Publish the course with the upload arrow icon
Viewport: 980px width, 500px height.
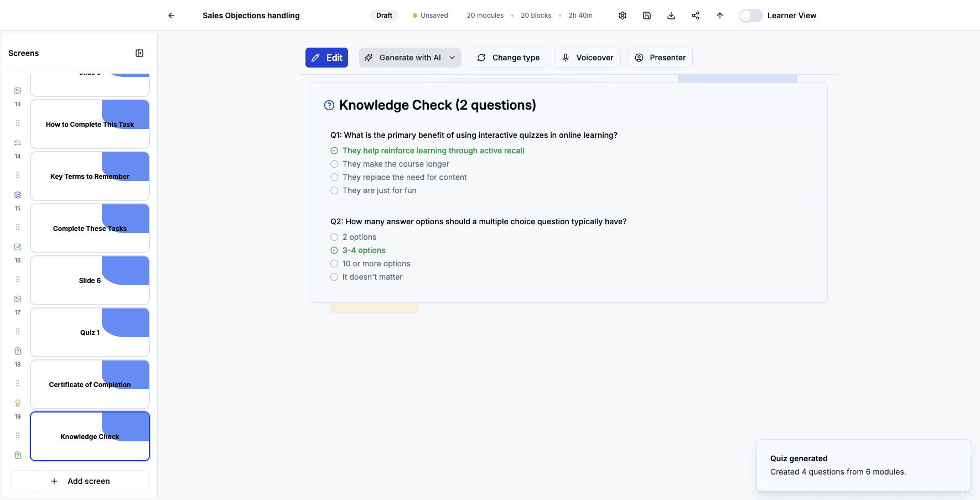click(719, 15)
